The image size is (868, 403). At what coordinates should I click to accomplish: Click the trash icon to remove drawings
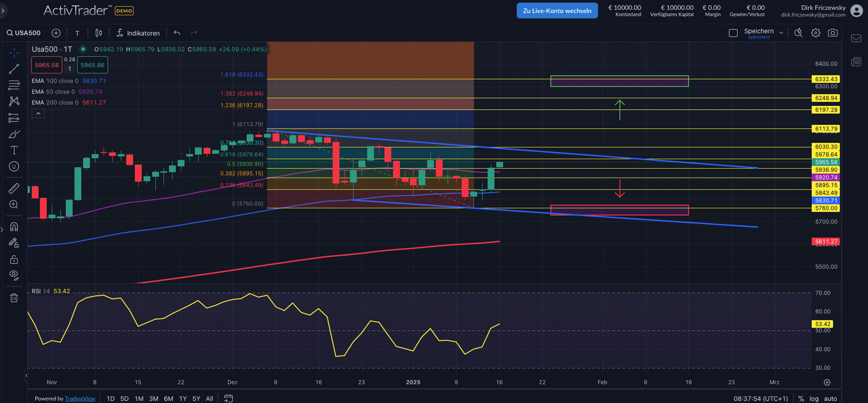click(14, 298)
